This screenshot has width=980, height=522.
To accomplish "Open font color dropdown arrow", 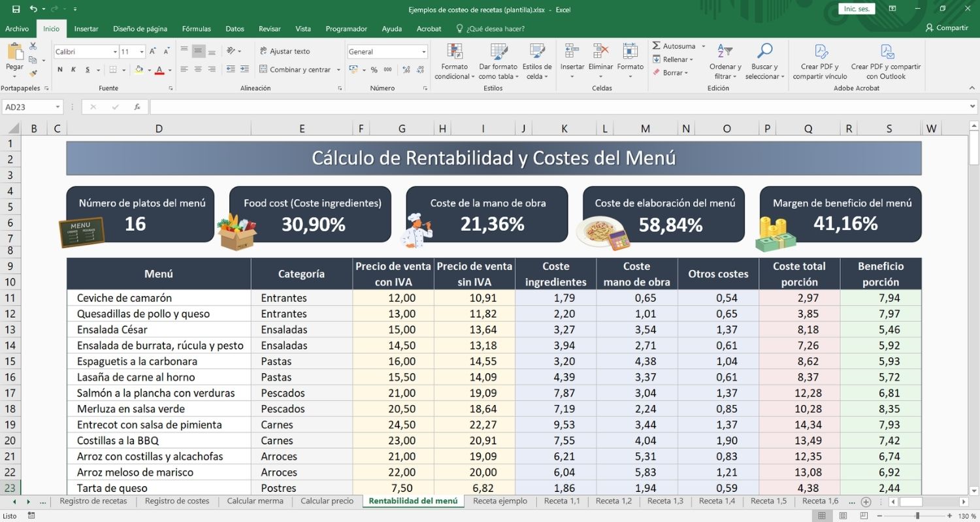I will [x=170, y=70].
